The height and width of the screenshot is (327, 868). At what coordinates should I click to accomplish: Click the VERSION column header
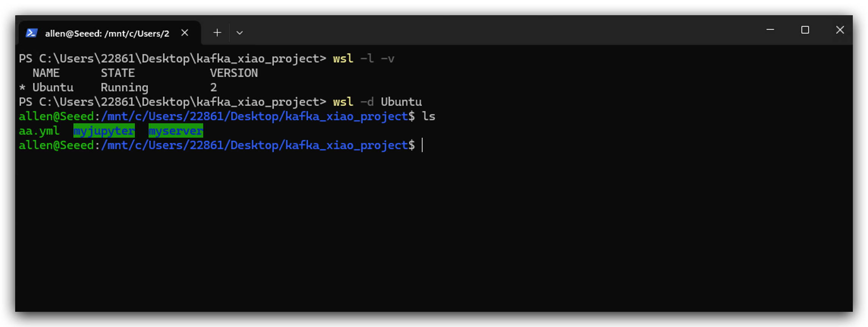coord(234,73)
